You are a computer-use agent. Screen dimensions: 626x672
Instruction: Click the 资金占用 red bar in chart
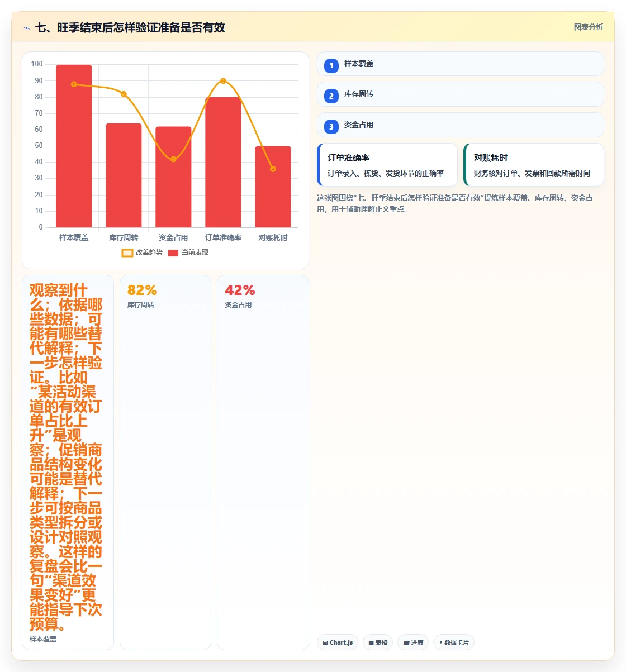point(173,177)
